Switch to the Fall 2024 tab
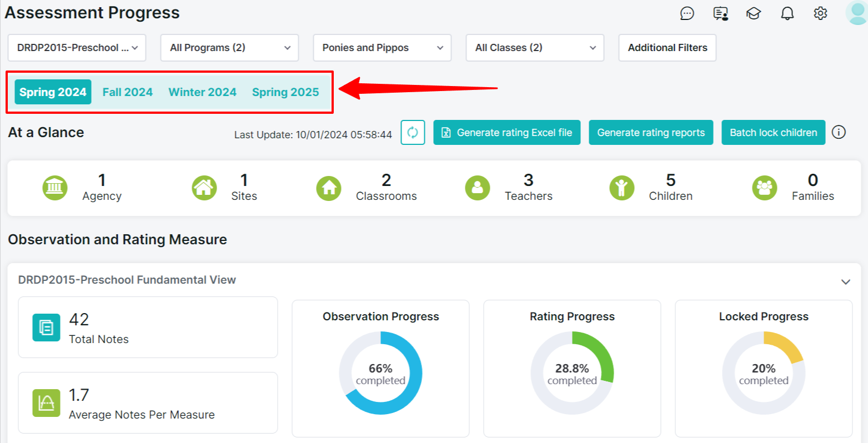The height and width of the screenshot is (443, 868). [128, 92]
